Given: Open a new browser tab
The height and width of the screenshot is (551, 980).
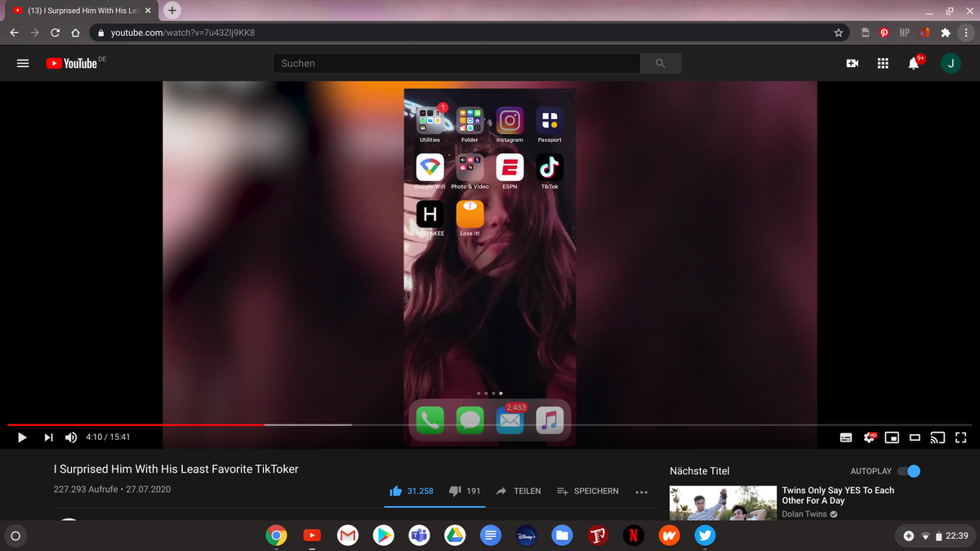Looking at the screenshot, I should click(171, 11).
